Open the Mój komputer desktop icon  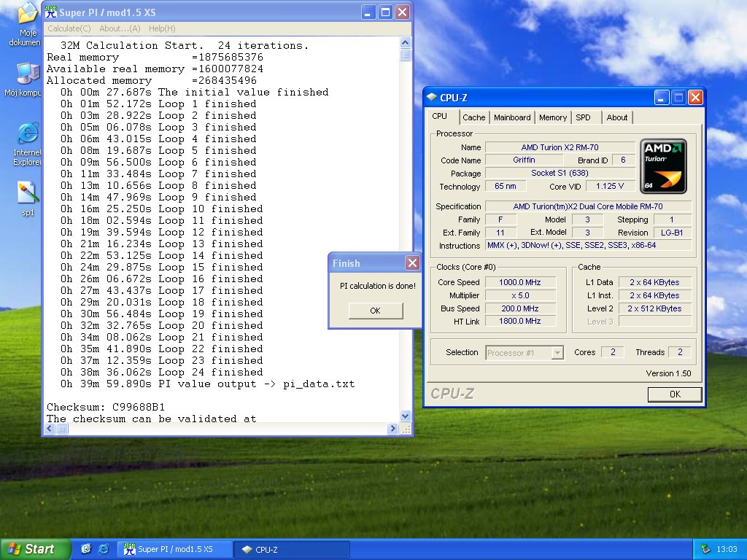[27, 79]
